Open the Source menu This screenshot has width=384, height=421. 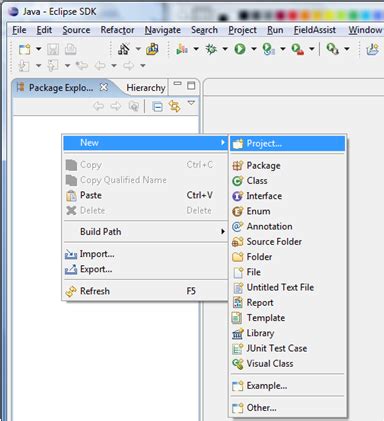tap(76, 30)
